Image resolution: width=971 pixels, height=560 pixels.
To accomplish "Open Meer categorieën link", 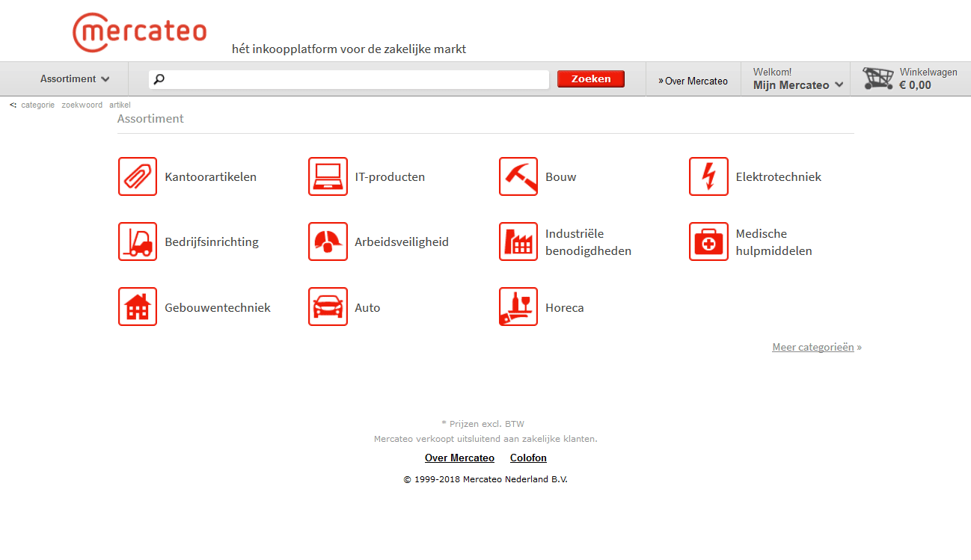I will pos(813,347).
